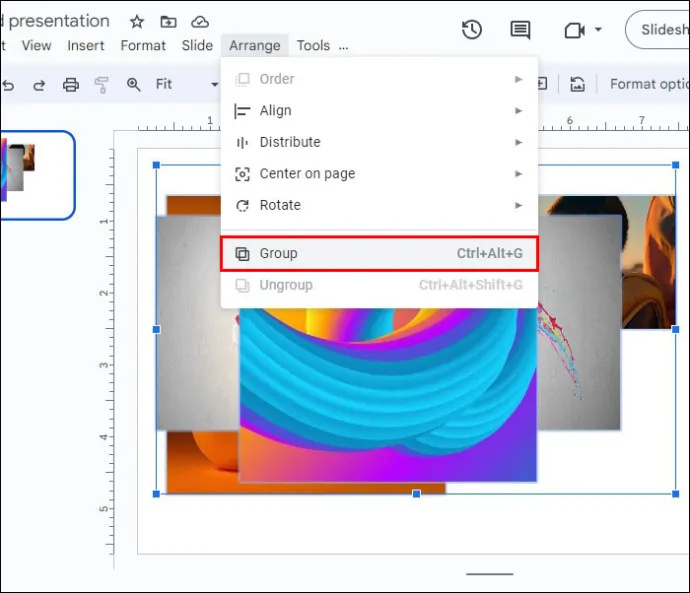This screenshot has width=690, height=593.
Task: Check the cloud save status icon
Action: point(200,22)
